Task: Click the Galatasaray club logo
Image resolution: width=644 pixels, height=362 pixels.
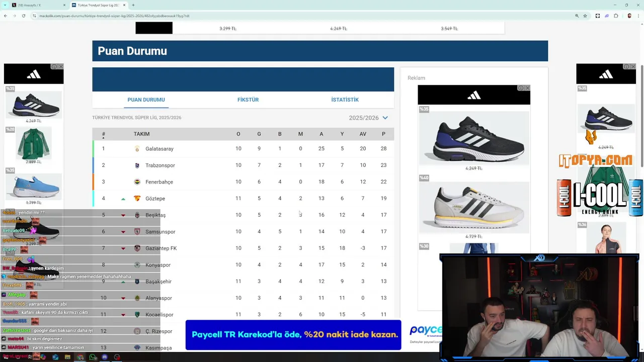Action: [x=137, y=149]
